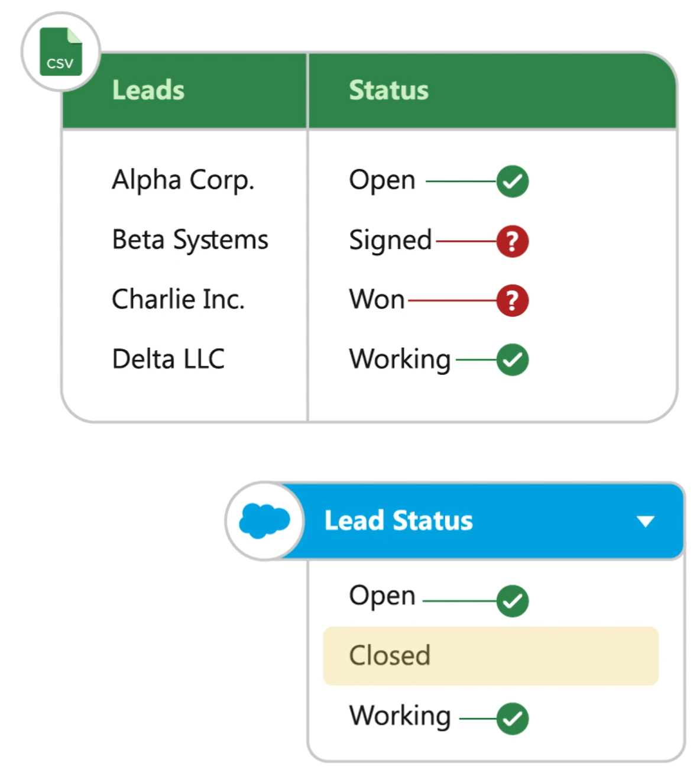Viewport: 700px width, 773px height.
Task: Choose Open in Lead Status list
Action: pos(382,596)
